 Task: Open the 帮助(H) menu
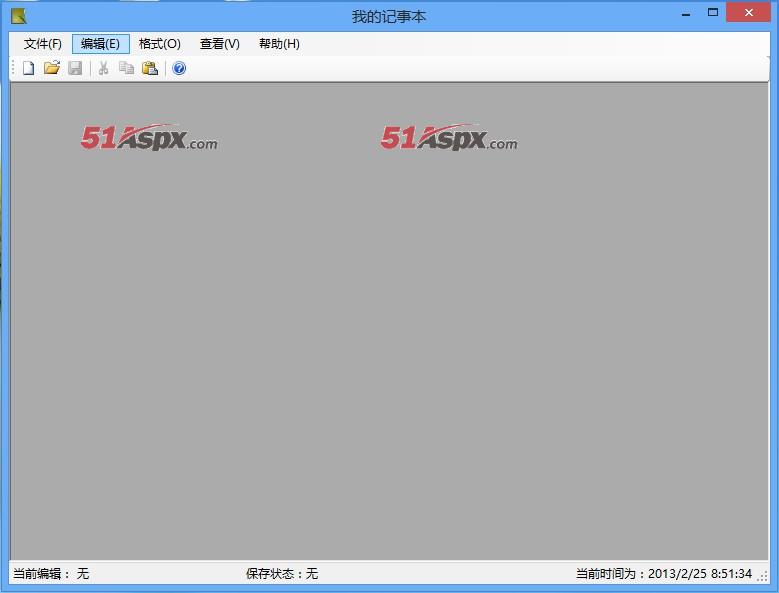(279, 44)
